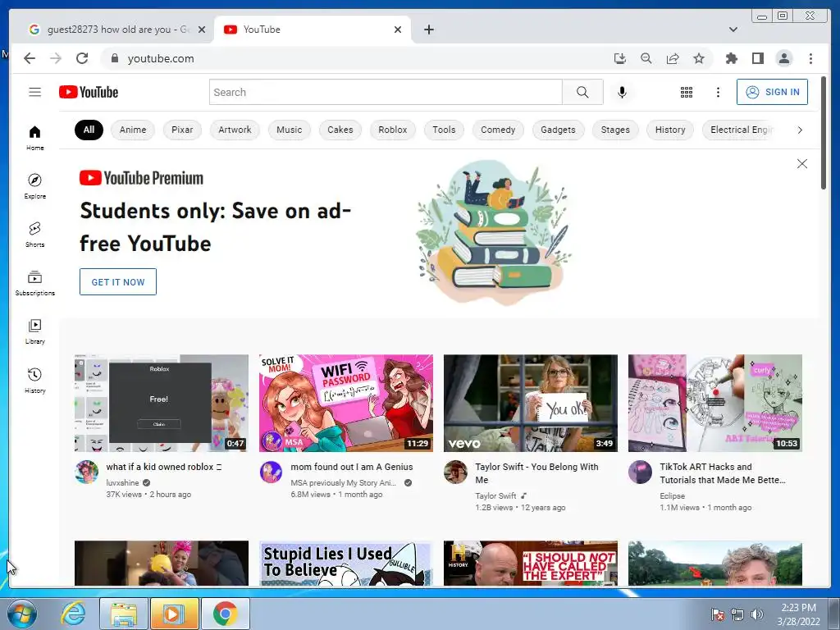Image resolution: width=840 pixels, height=630 pixels.
Task: Select the Anime filter chip
Action: pyautogui.click(x=133, y=130)
